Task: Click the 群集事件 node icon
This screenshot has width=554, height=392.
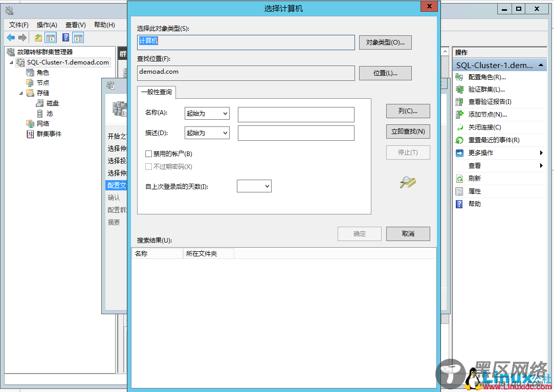Action: [30, 134]
